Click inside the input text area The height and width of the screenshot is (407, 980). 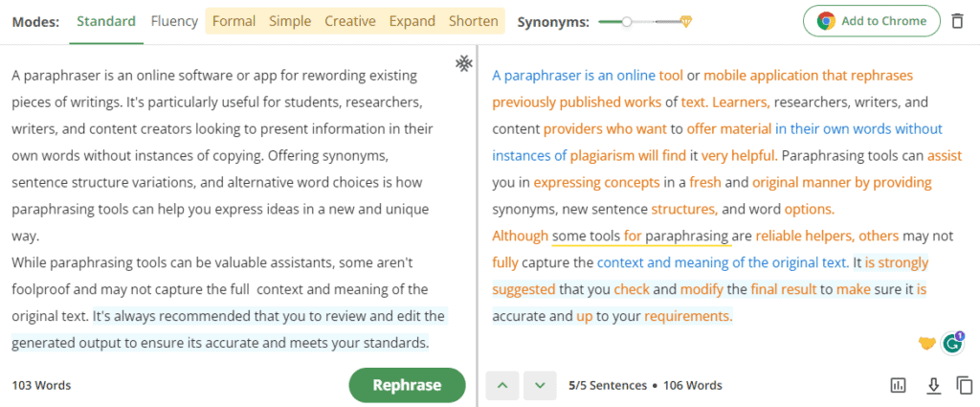click(232, 210)
